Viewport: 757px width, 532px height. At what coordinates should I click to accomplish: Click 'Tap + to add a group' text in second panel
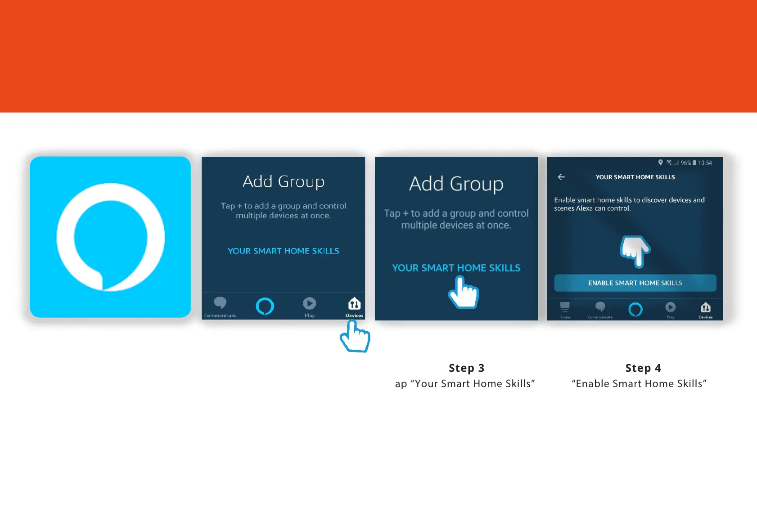click(x=284, y=211)
